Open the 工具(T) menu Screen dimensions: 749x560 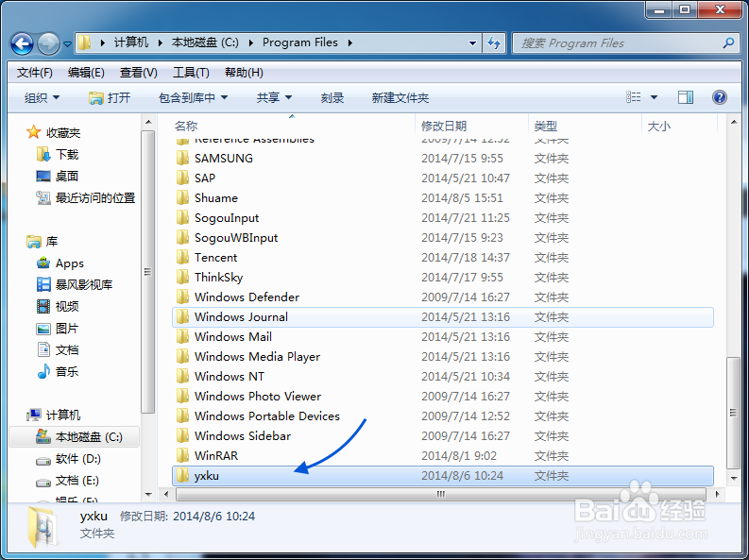coord(191,73)
